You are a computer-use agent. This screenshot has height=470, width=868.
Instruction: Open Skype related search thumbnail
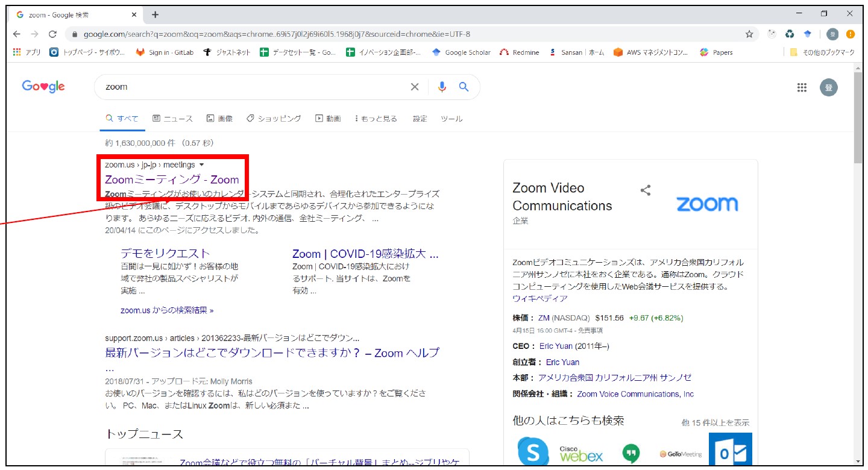point(533,452)
